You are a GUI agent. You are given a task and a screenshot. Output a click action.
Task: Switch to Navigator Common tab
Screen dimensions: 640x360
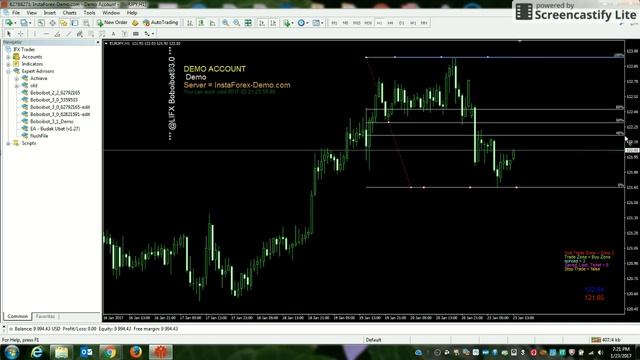18,316
